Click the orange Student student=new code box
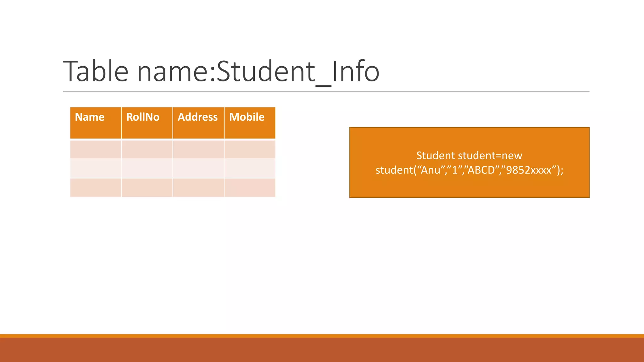 tap(469, 162)
